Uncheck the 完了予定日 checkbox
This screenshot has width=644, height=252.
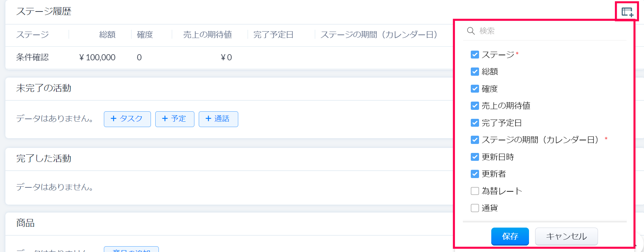(475, 123)
